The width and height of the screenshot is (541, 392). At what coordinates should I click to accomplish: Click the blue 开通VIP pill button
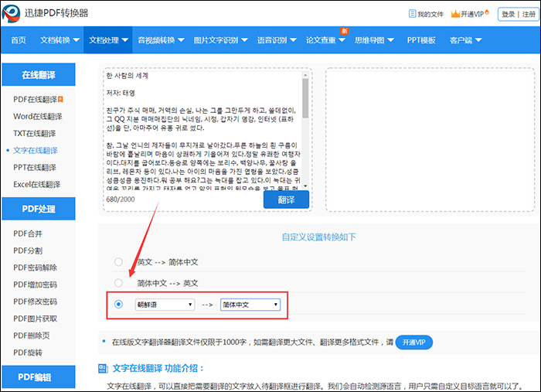click(x=413, y=343)
